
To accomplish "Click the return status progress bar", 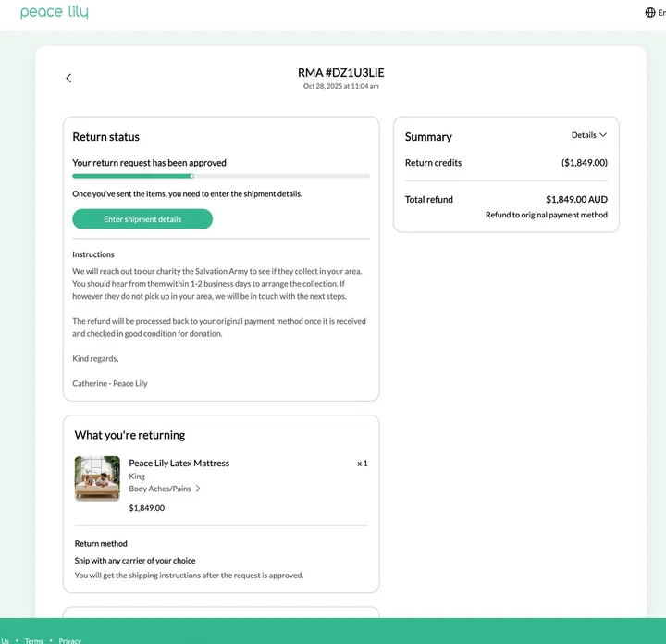I will coord(221,176).
